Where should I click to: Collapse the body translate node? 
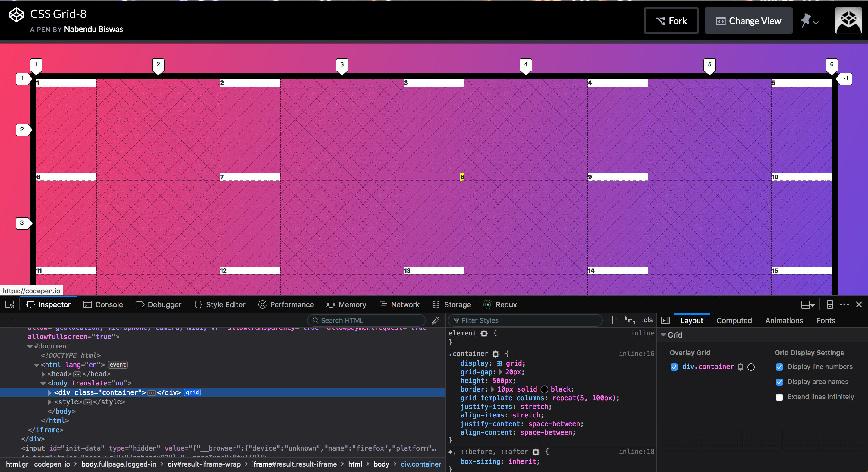point(43,383)
